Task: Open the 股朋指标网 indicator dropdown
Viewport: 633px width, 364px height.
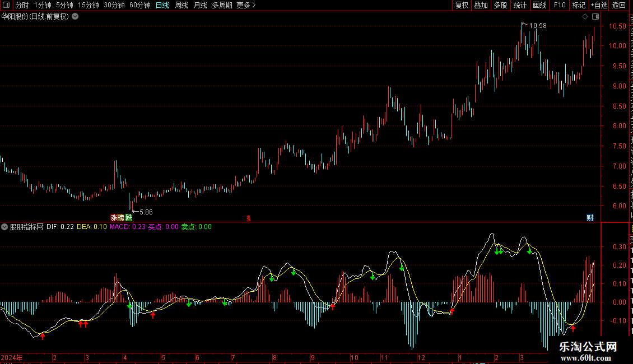Action: pos(4,227)
